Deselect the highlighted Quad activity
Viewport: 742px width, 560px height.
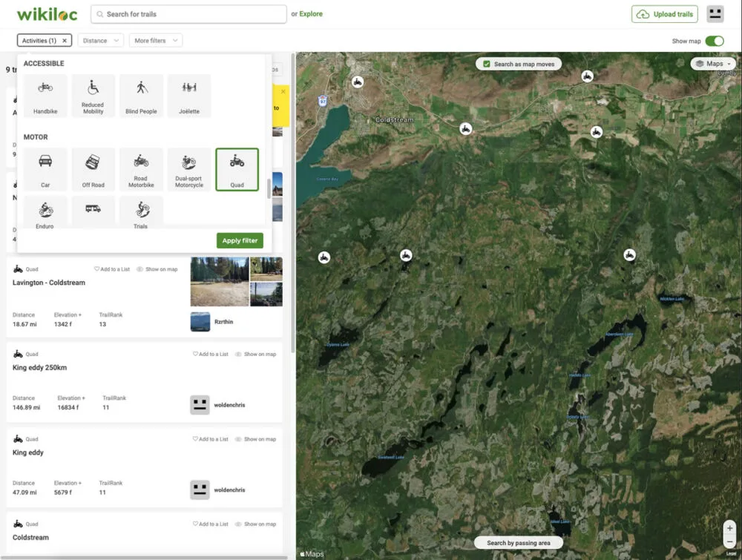click(x=237, y=169)
